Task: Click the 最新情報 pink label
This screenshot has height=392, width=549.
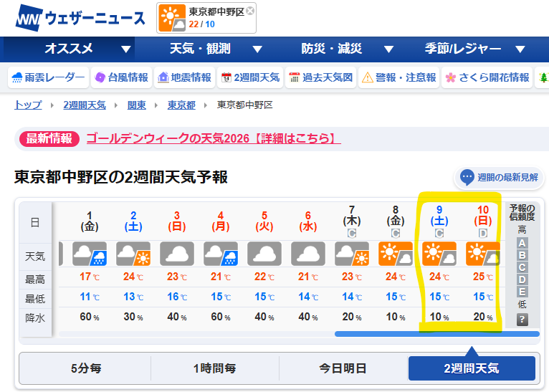Action: 49,138
